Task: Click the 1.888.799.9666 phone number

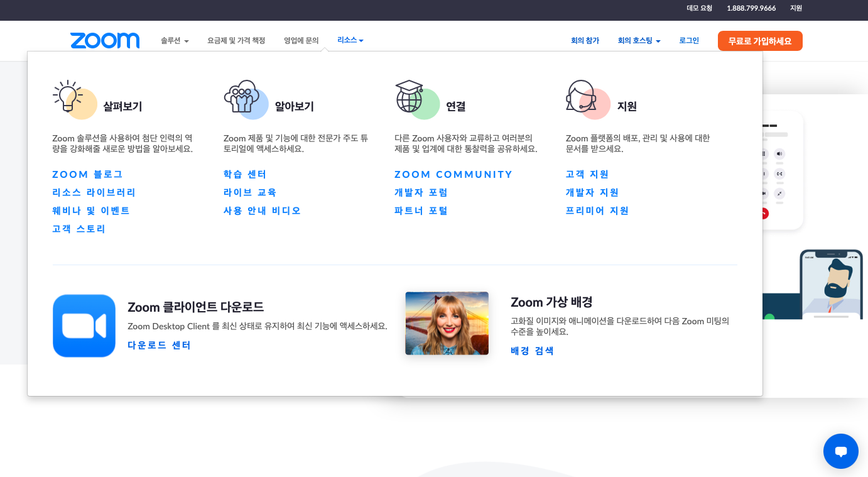Action: coord(751,8)
